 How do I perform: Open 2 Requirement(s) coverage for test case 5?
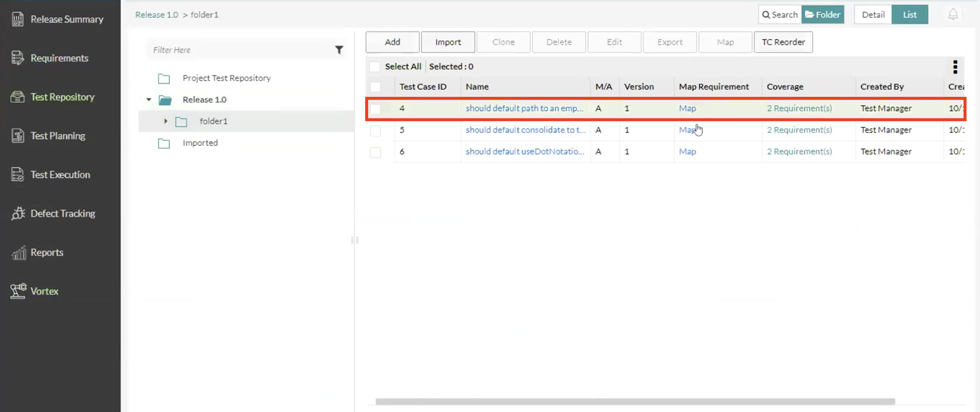point(799,130)
